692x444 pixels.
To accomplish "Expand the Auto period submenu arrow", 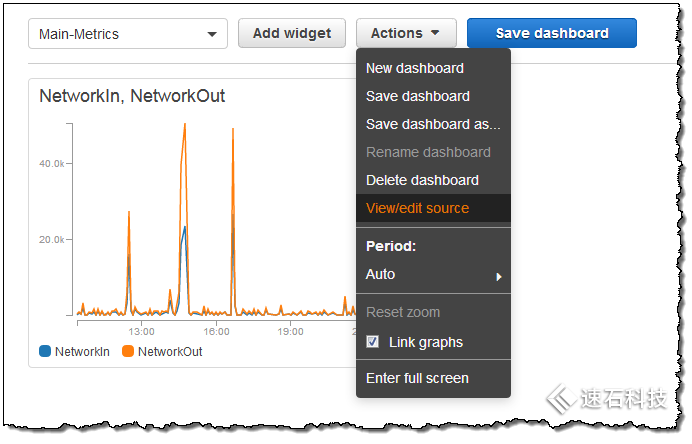I will pyautogui.click(x=498, y=276).
